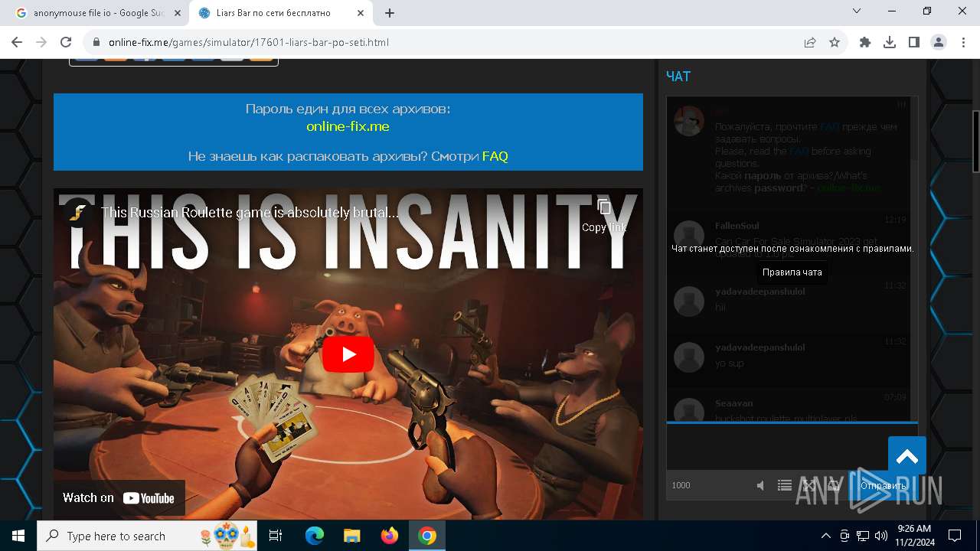The height and width of the screenshot is (551, 980).
Task: Open the chat list icon
Action: [785, 485]
